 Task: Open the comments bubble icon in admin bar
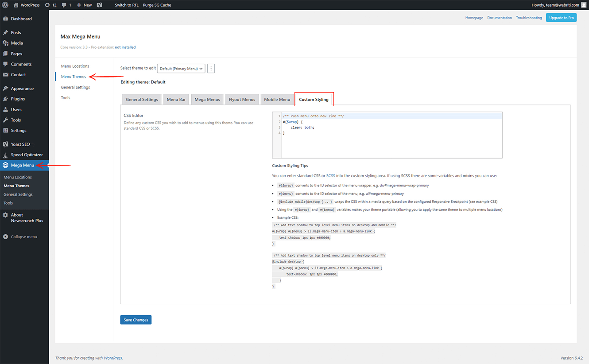click(65, 5)
